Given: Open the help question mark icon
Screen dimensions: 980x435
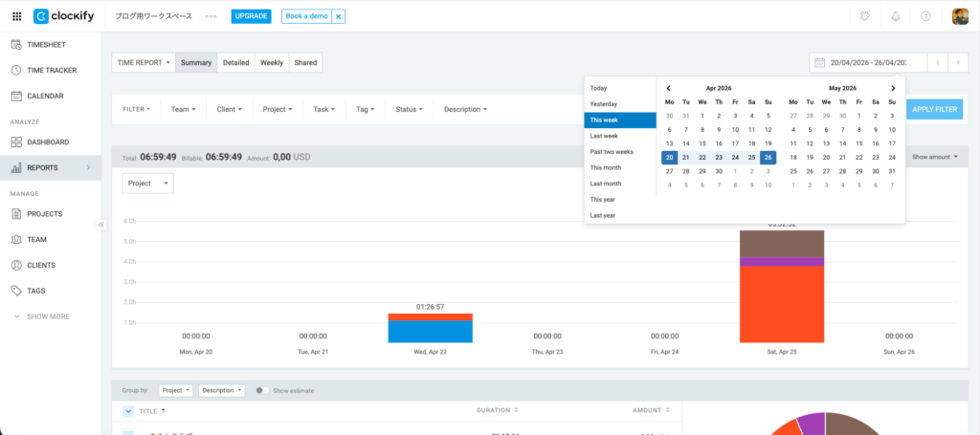Looking at the screenshot, I should [x=925, y=16].
